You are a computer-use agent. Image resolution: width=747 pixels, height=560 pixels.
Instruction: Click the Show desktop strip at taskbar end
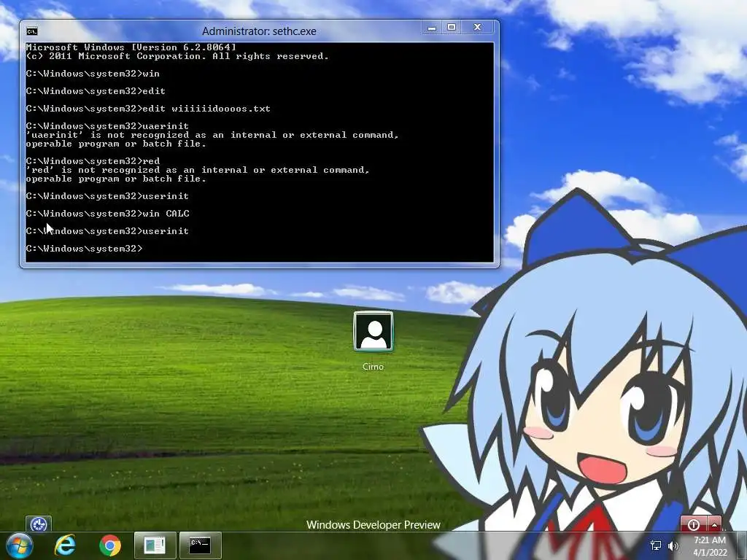743,545
